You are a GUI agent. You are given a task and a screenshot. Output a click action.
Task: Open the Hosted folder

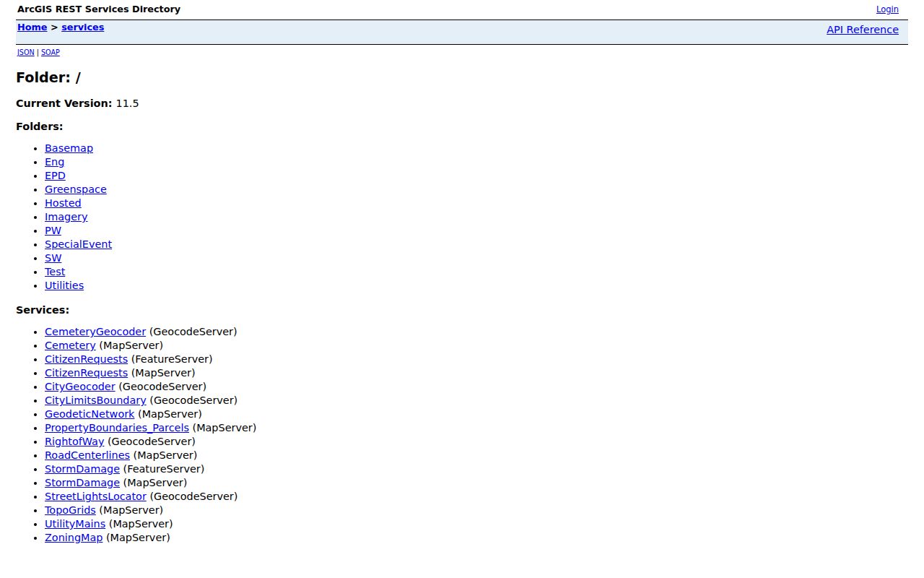coord(63,203)
